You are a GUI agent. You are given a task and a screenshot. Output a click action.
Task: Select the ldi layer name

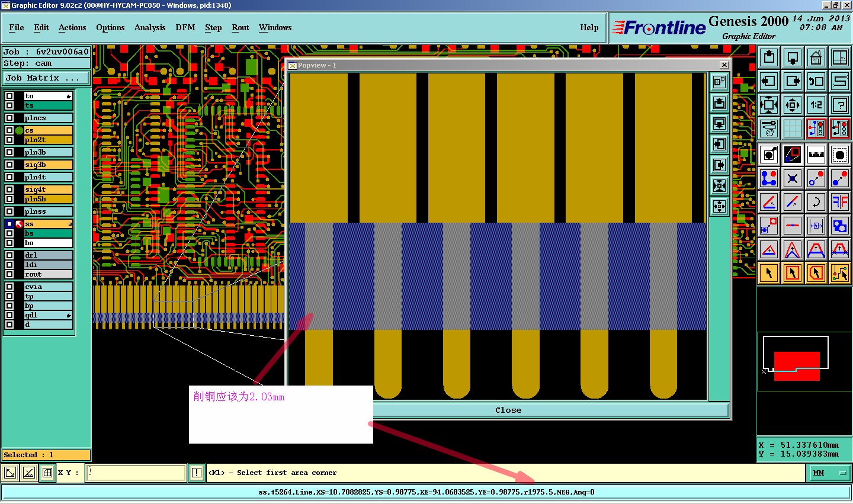[48, 265]
